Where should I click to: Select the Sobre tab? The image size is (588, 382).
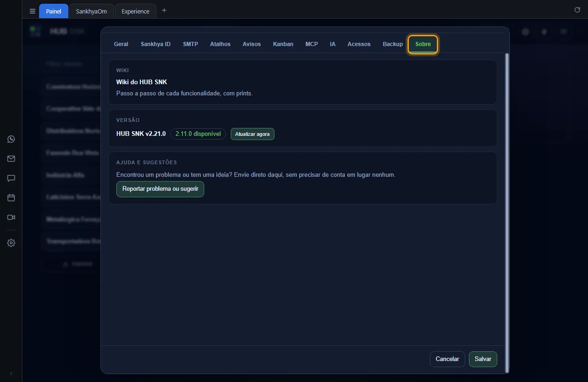[x=423, y=44]
